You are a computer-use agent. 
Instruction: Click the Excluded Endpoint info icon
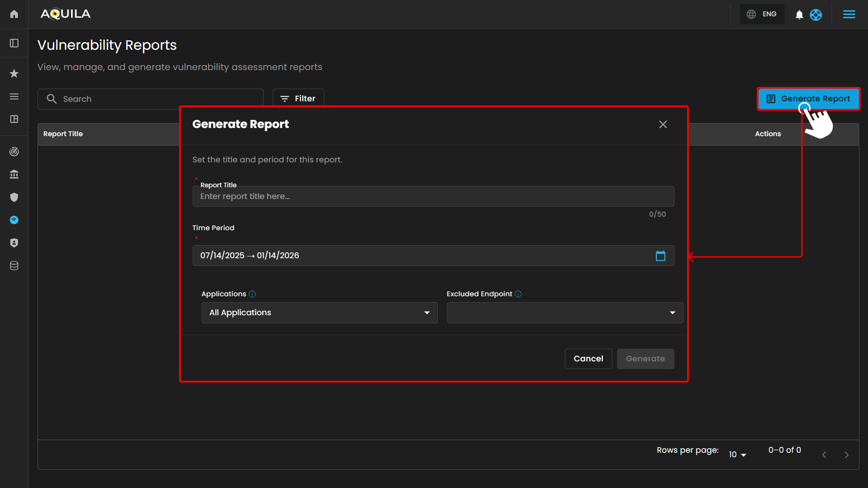click(x=518, y=294)
